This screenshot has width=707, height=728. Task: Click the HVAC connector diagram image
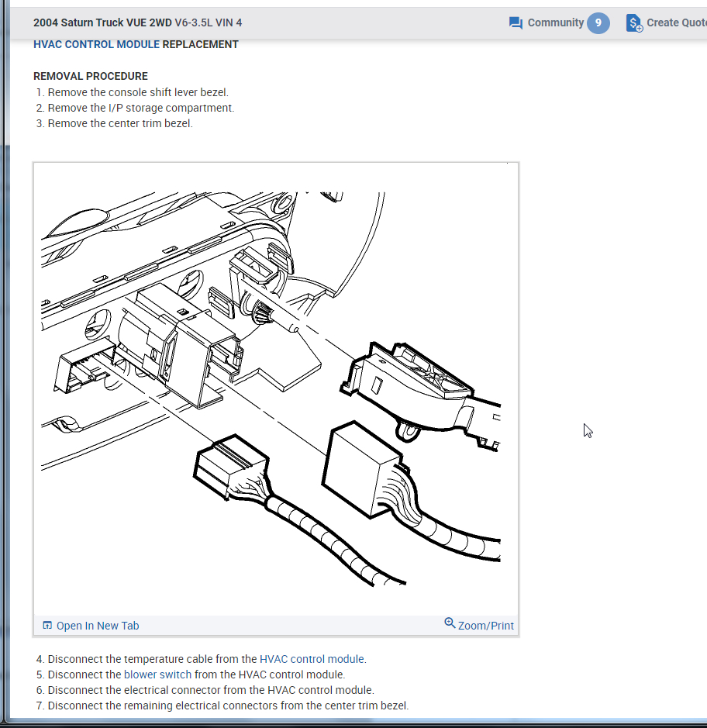pyautogui.click(x=276, y=389)
